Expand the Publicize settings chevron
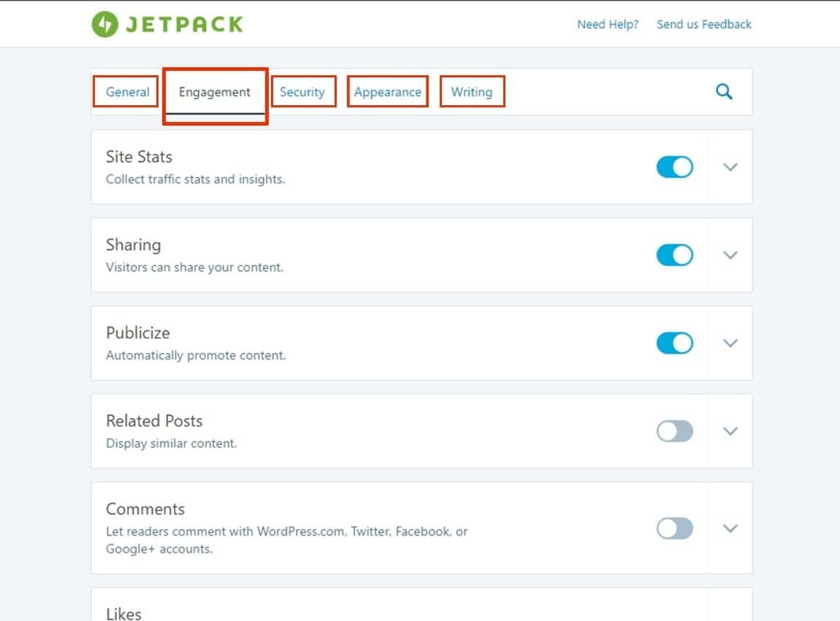This screenshot has height=621, width=840. tap(730, 343)
